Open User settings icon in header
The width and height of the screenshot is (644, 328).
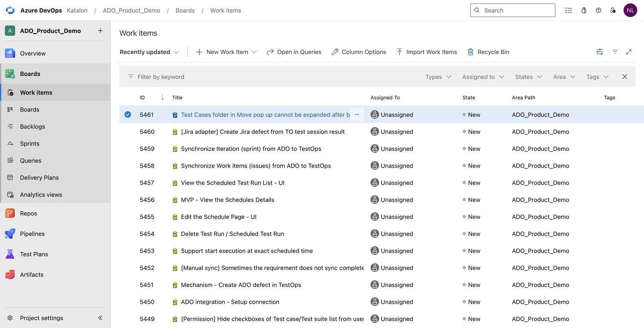click(613, 10)
